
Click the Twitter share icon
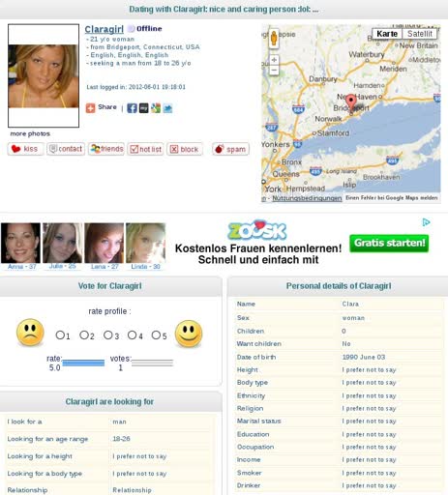point(167,108)
